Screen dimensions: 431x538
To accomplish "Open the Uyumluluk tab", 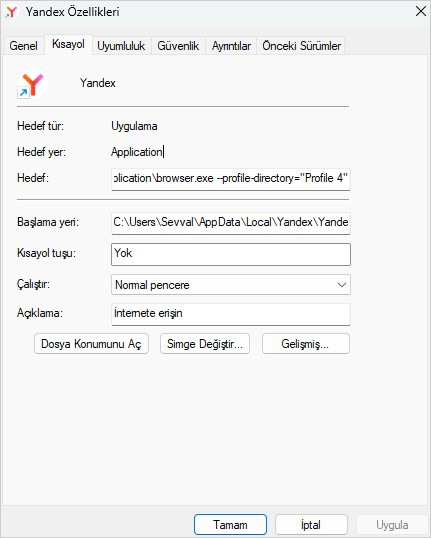I will [x=121, y=46].
